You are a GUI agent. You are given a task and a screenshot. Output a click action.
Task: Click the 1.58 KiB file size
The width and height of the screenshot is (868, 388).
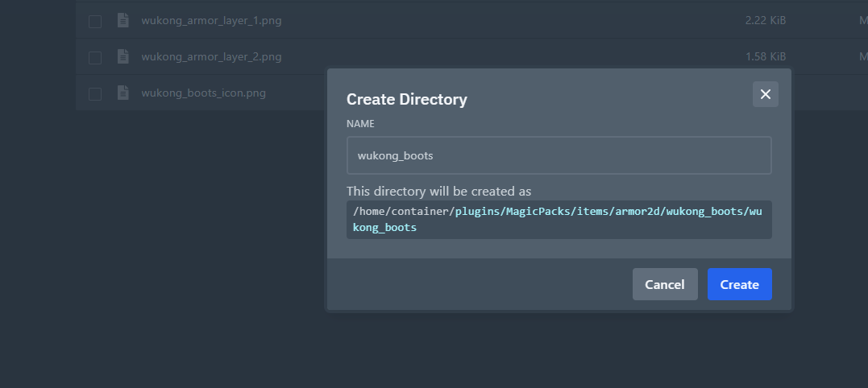766,56
